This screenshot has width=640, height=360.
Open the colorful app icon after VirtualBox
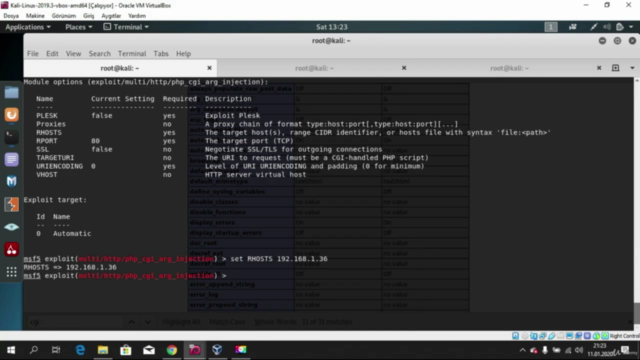(241, 350)
